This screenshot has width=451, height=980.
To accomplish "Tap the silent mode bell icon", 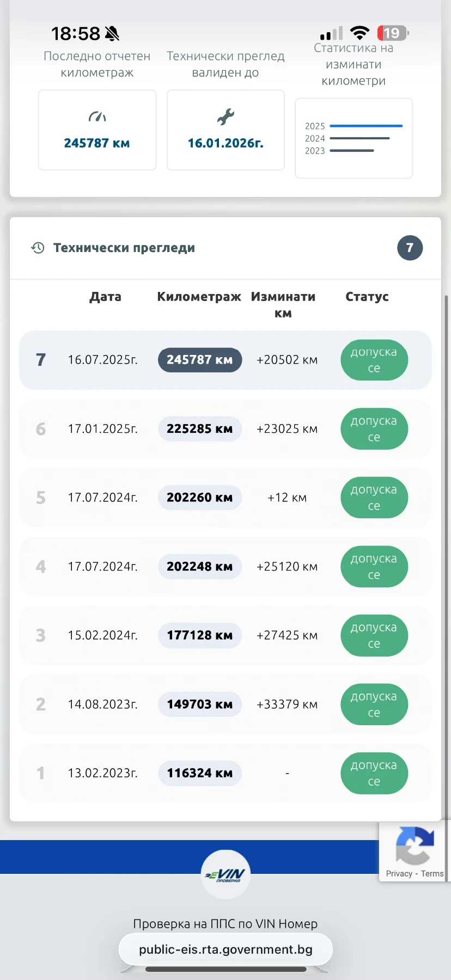I will [112, 34].
